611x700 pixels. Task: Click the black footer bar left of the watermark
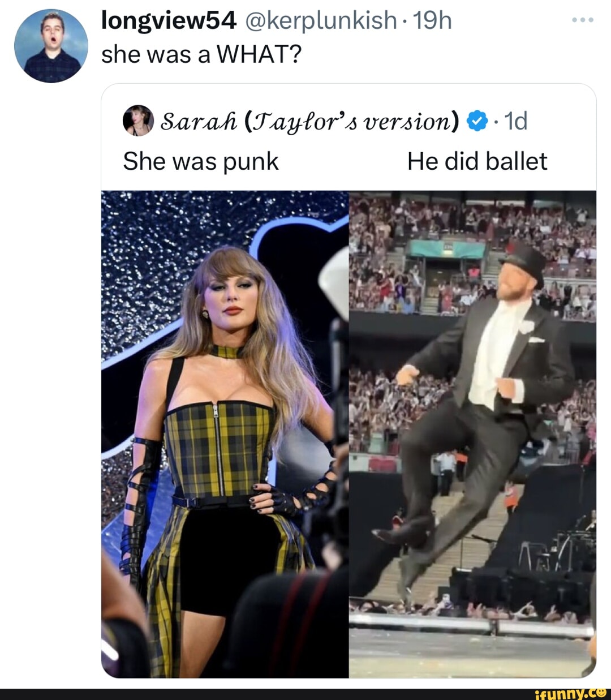(x=255, y=694)
